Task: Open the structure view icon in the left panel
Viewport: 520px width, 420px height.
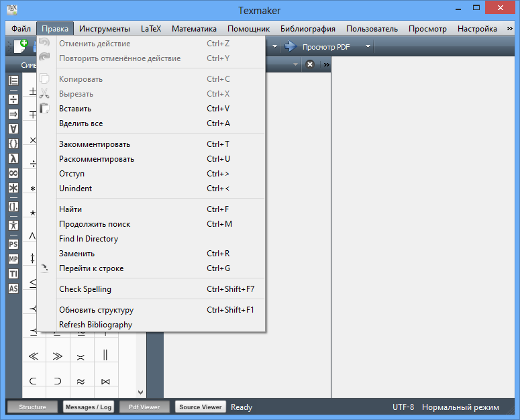Action: (13, 81)
